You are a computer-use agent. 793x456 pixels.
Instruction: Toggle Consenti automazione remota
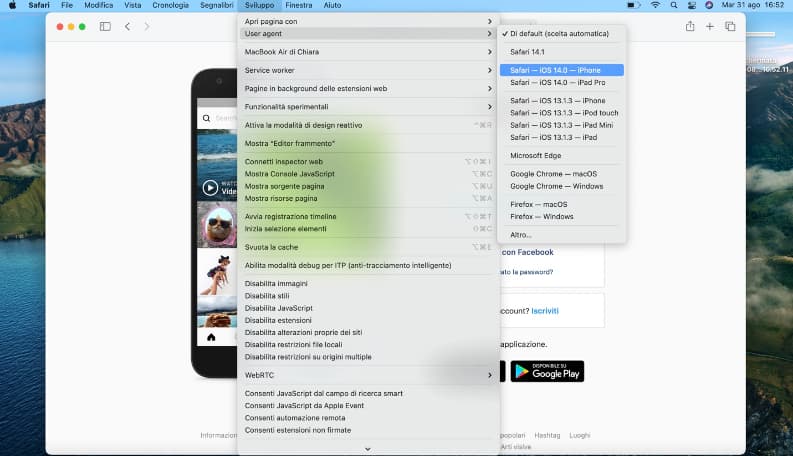pos(368,418)
